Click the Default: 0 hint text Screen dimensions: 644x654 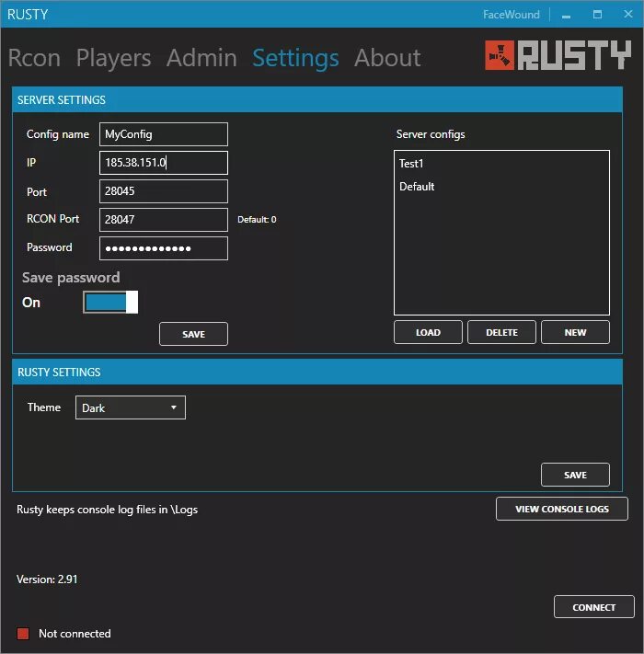257,220
